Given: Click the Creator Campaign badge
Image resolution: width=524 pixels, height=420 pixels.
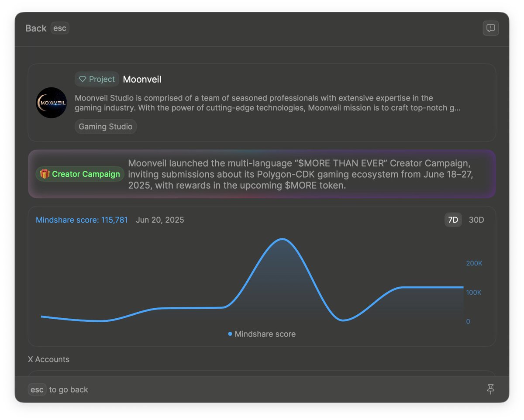Looking at the screenshot, I should 80,174.
